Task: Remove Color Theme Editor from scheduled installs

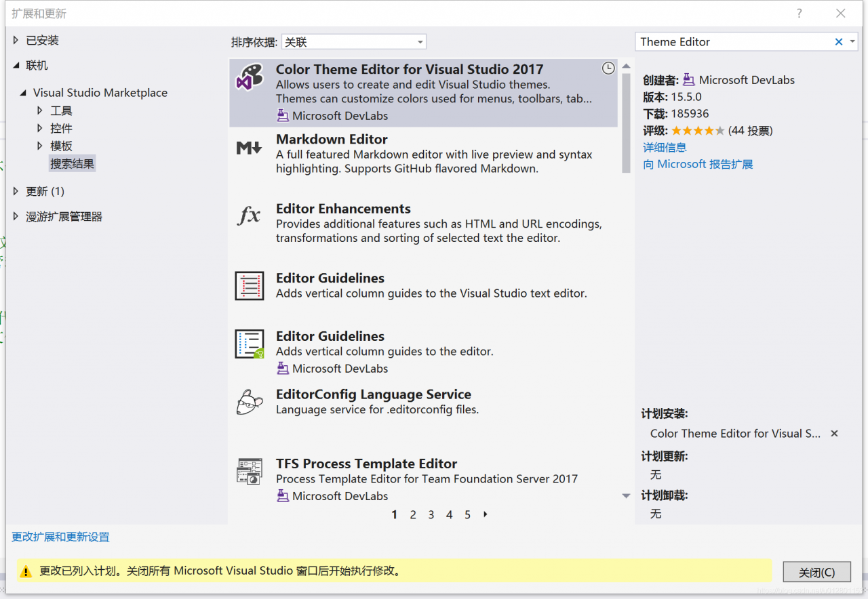Action: [x=835, y=434]
